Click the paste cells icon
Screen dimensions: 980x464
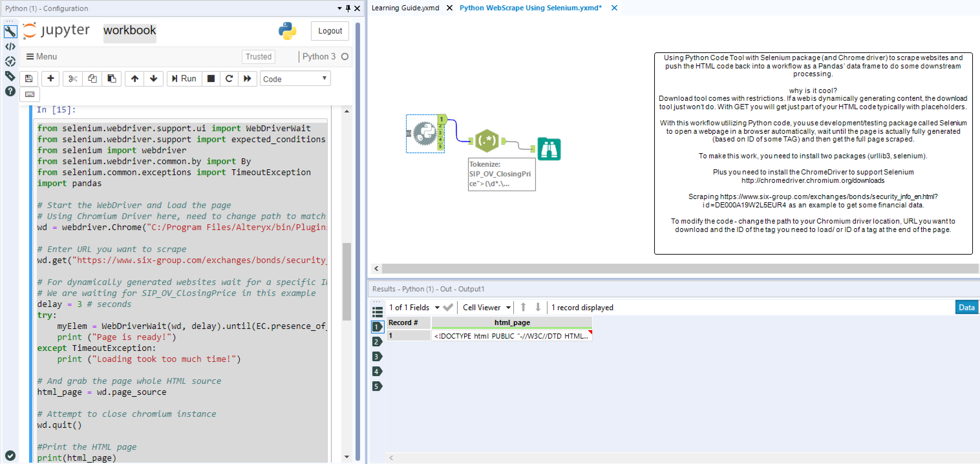click(x=112, y=79)
